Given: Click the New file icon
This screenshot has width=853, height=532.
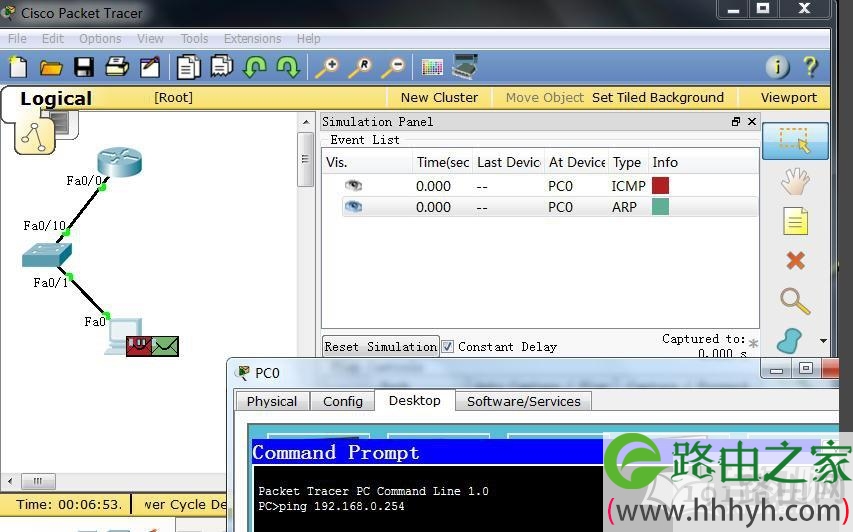Looking at the screenshot, I should (x=18, y=67).
